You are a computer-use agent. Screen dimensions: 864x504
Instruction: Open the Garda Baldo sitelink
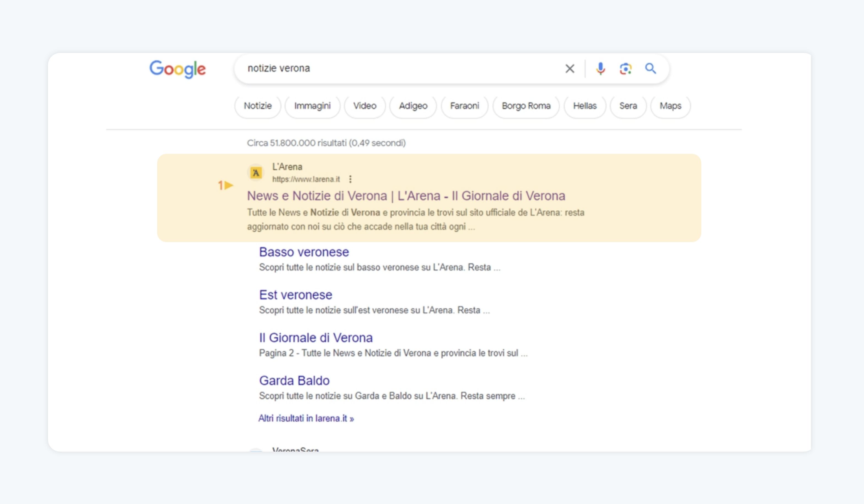point(294,380)
